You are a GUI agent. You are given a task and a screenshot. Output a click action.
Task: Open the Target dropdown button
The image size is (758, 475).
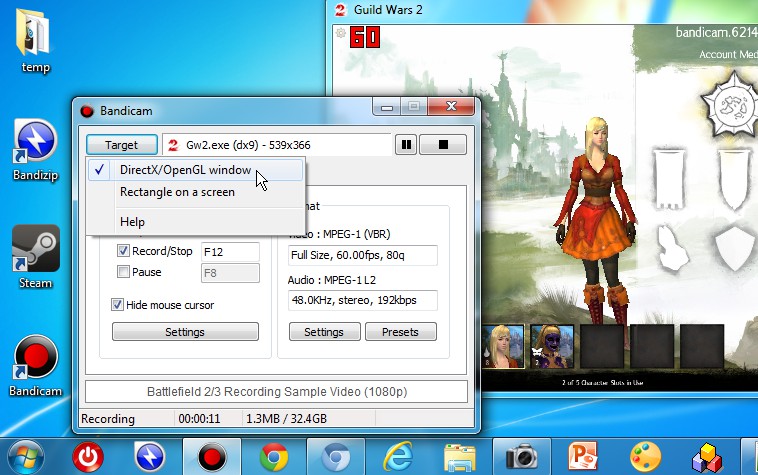(122, 144)
